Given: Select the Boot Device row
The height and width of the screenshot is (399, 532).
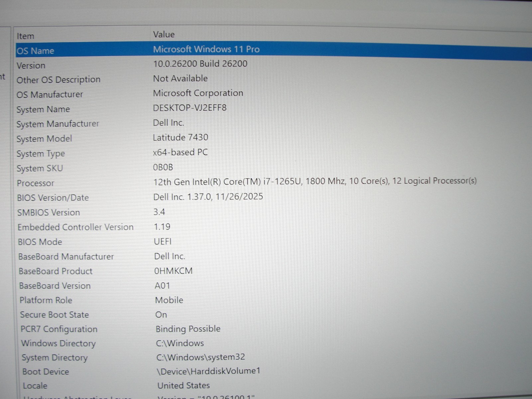Looking at the screenshot, I should point(46,372).
